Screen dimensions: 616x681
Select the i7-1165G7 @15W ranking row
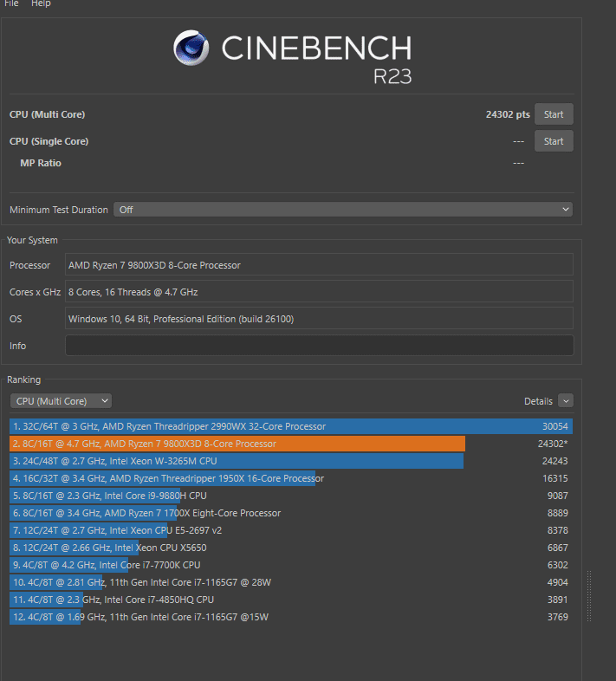click(x=291, y=617)
